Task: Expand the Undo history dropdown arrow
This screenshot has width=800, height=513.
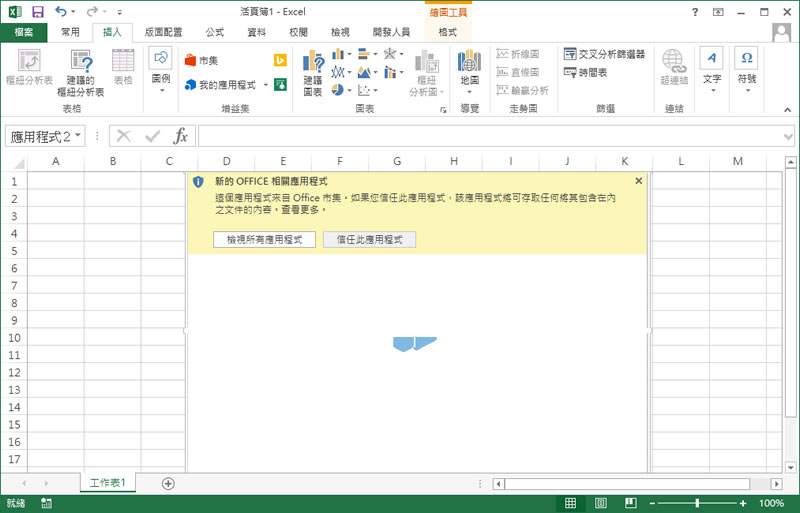Action: [x=73, y=12]
